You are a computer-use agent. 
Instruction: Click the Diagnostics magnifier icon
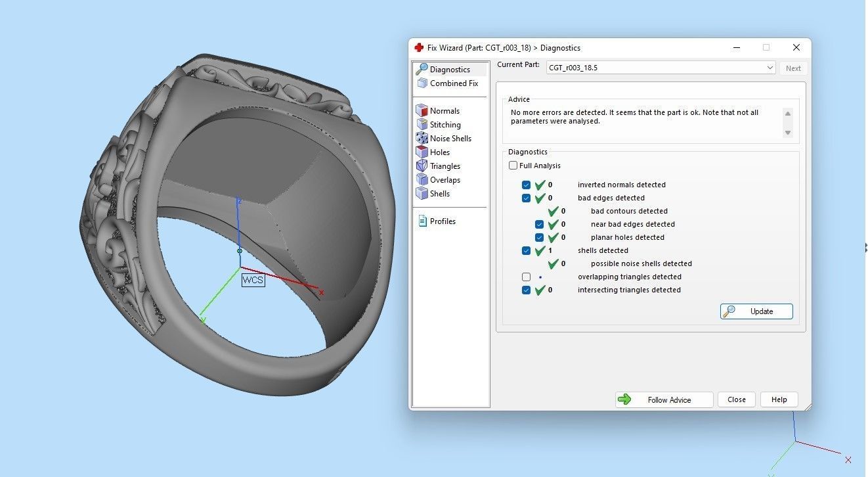tap(422, 69)
